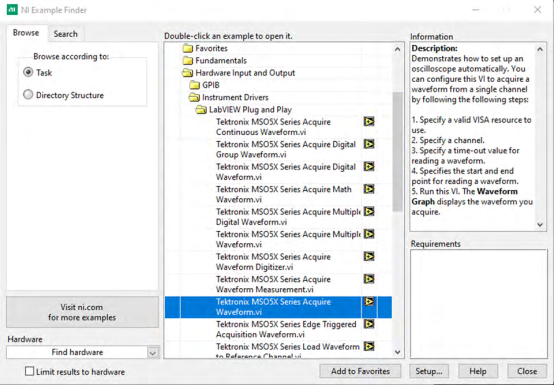Image resolution: width=554 pixels, height=385 pixels.
Task: Click the GPIB folder icon
Action: [x=194, y=85]
